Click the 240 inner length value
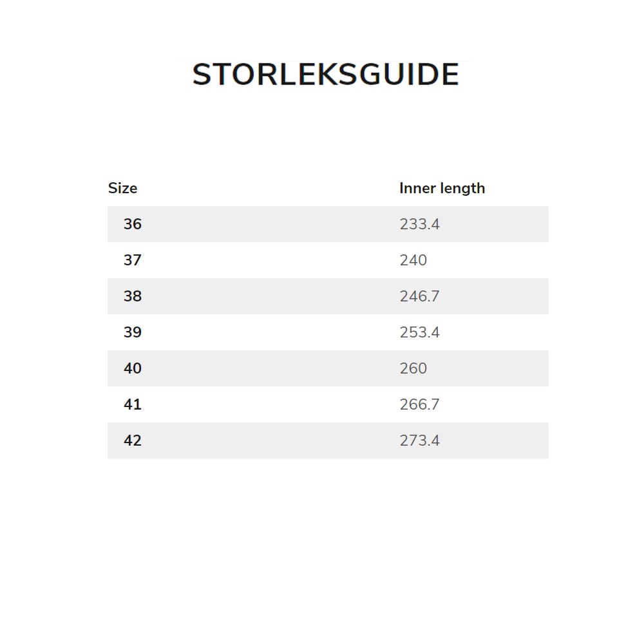 (413, 260)
